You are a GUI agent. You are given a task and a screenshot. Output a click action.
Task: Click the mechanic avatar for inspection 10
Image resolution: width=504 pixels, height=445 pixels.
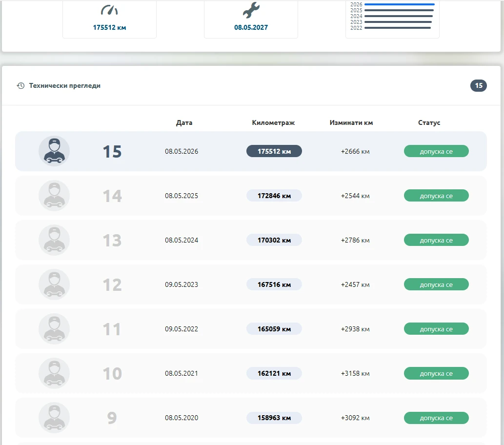tap(54, 373)
